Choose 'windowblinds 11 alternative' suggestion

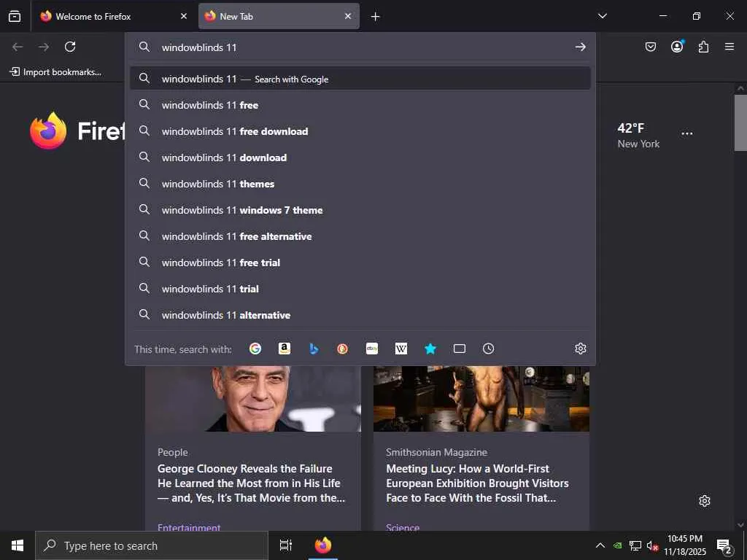pos(360,314)
